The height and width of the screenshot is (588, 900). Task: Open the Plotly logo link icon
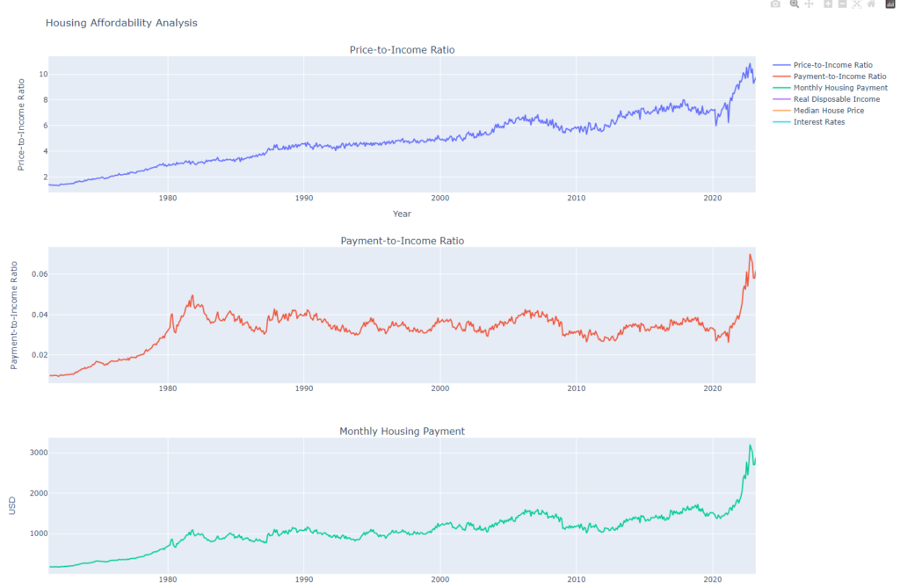click(889, 4)
